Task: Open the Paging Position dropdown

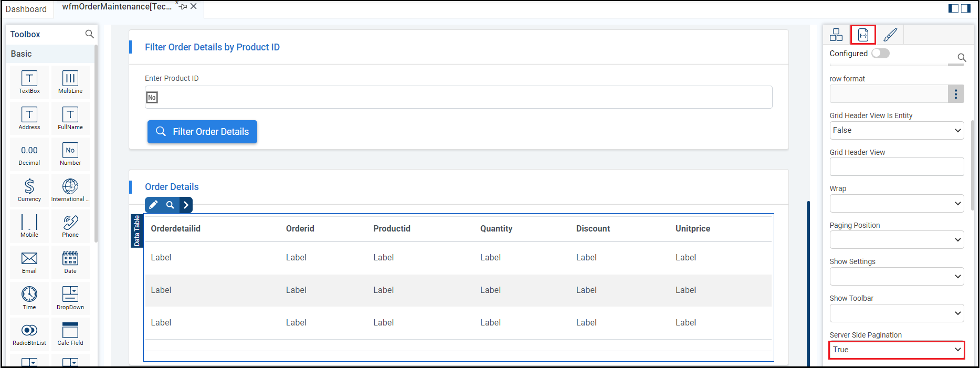Action: coord(897,240)
